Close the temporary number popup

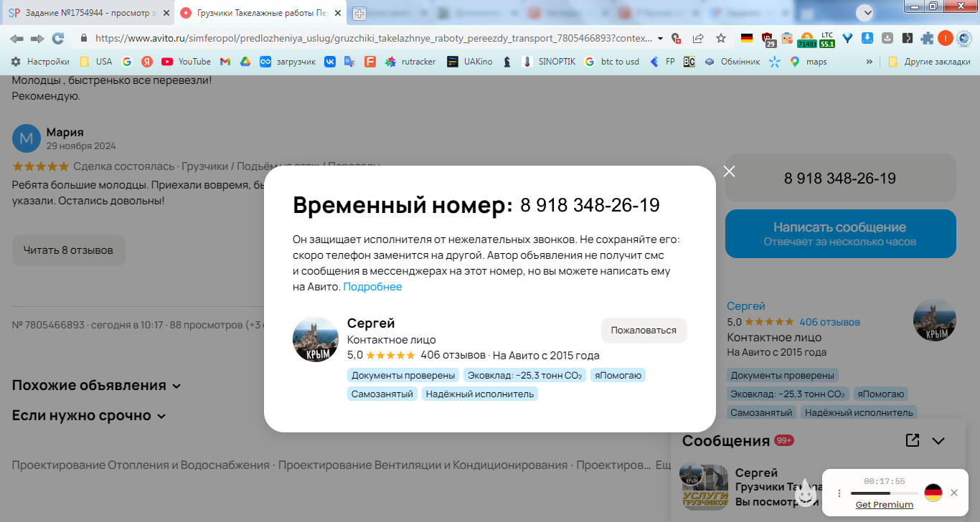(729, 171)
